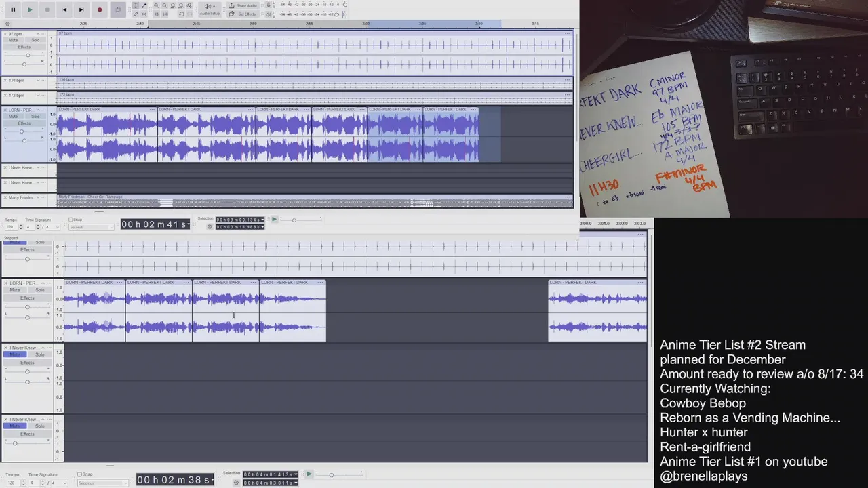Click the Zoom Out magnifier icon
This screenshot has height=488, width=868.
(165, 5)
